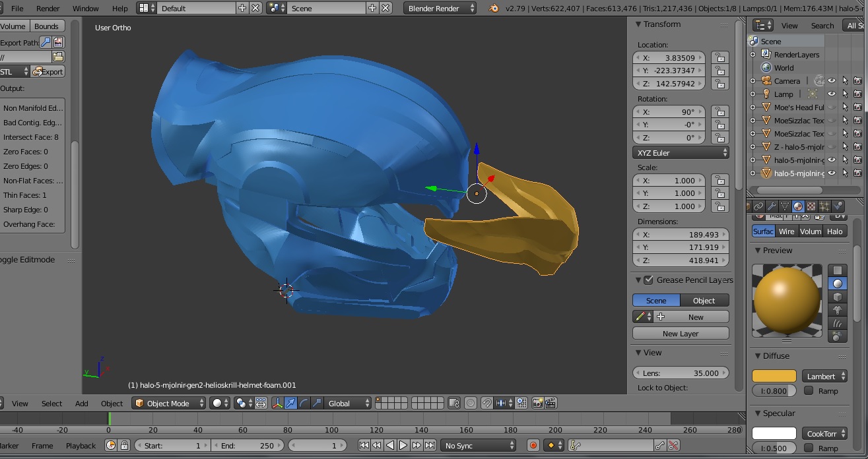Enable the Diffuse Ramp checkbox
Screen dimensions: 868x459
(809, 391)
